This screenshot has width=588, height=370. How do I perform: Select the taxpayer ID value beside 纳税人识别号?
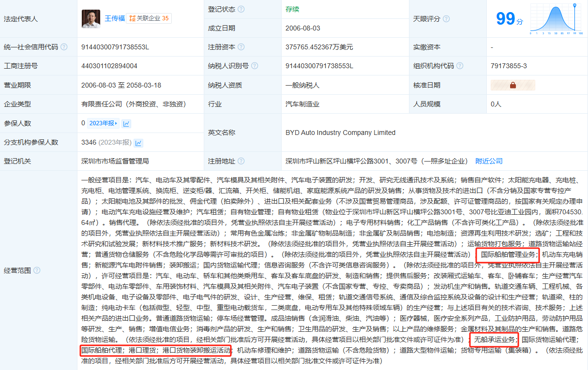(319, 66)
